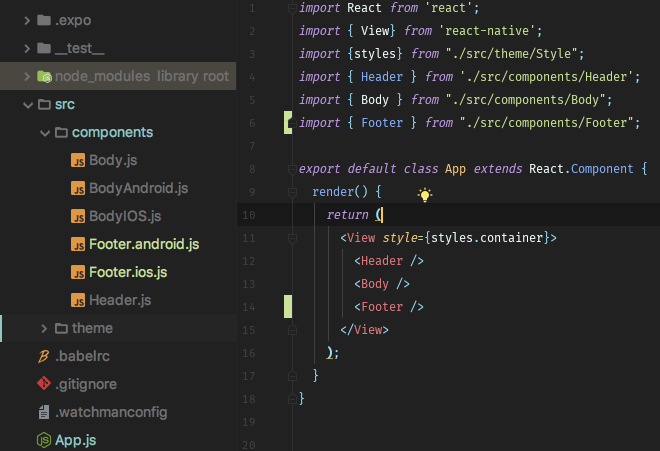Open Footer.android.js in the tree
Image resolution: width=660 pixels, height=451 pixels.
144,244
